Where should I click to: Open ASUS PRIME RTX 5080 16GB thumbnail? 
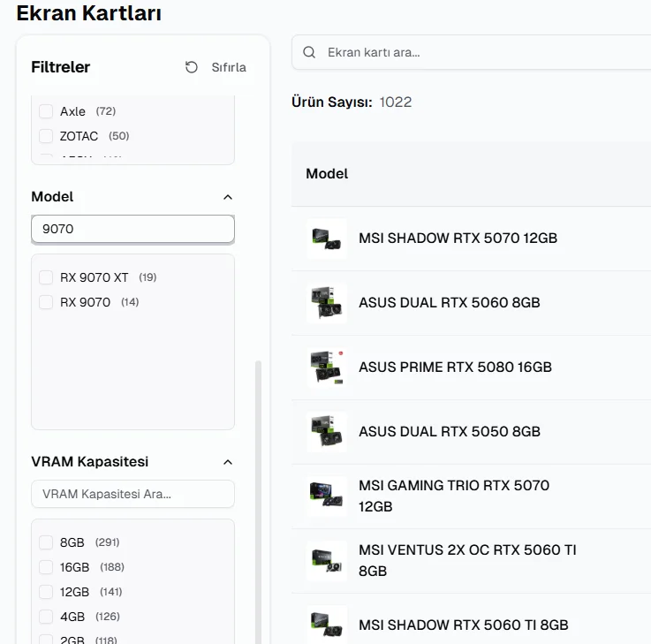327,367
